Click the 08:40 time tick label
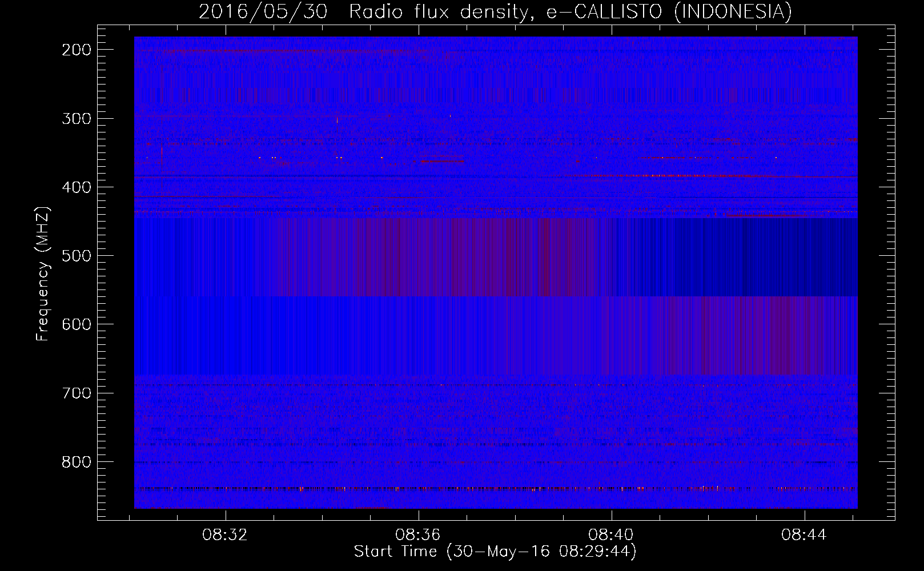 point(611,535)
